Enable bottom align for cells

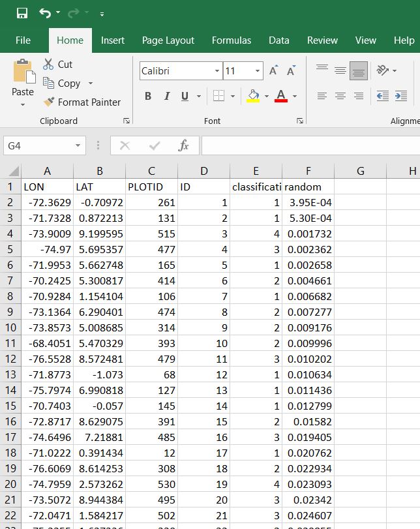(358, 70)
